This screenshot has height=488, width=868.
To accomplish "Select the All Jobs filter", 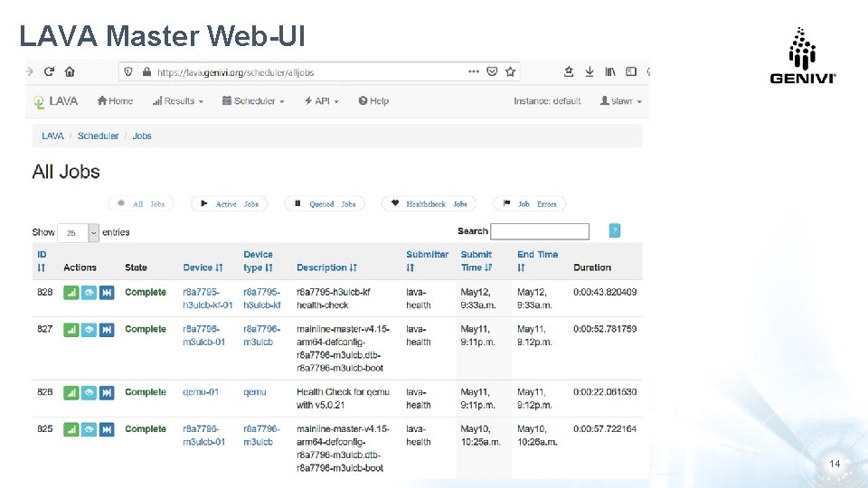I will coord(141,204).
